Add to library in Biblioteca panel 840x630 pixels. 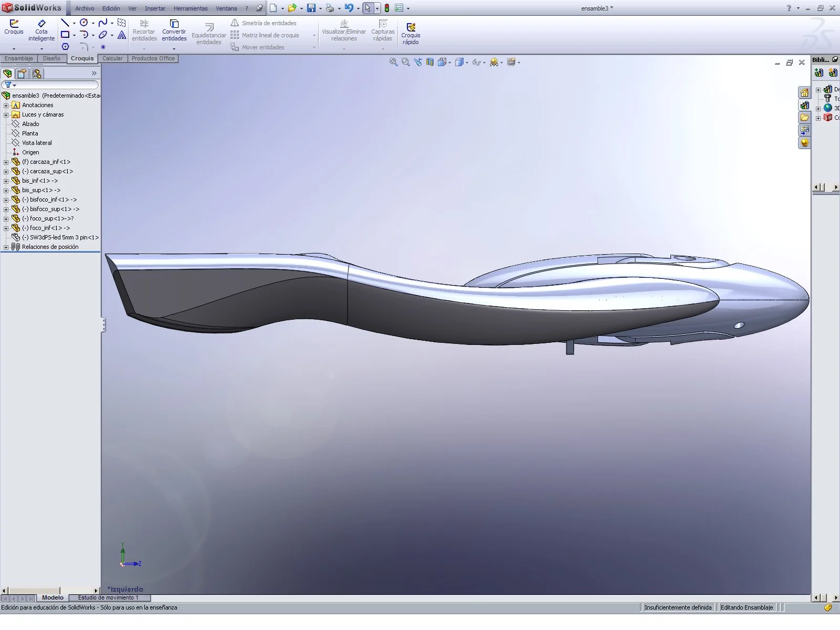tap(819, 73)
